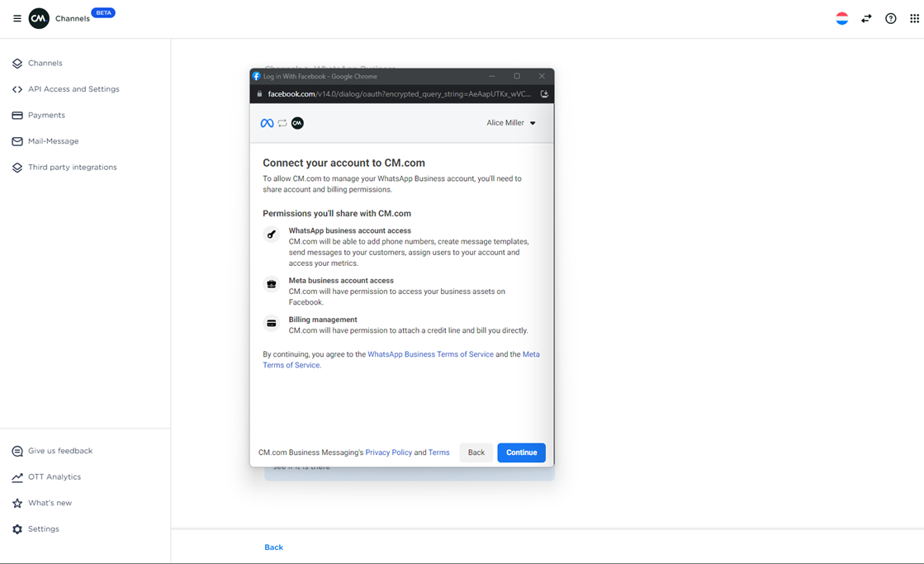Screen dimensions: 924x564
Task: Expand the Alice Miller account dropdown
Action: tap(511, 123)
